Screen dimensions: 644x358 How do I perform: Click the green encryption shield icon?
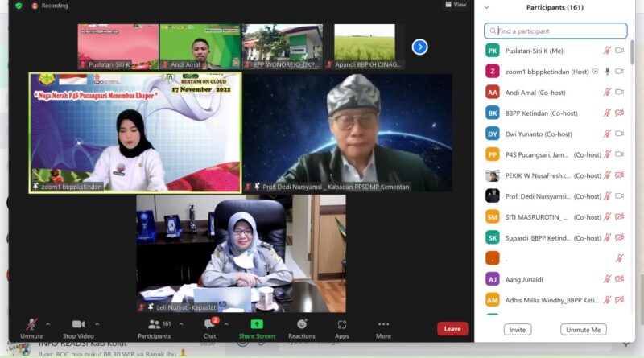(19, 6)
